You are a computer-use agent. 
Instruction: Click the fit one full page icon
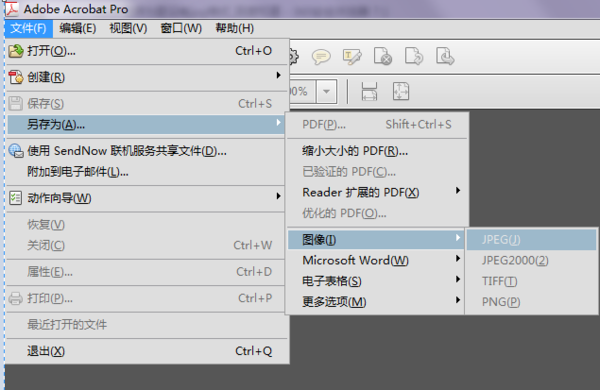401,91
